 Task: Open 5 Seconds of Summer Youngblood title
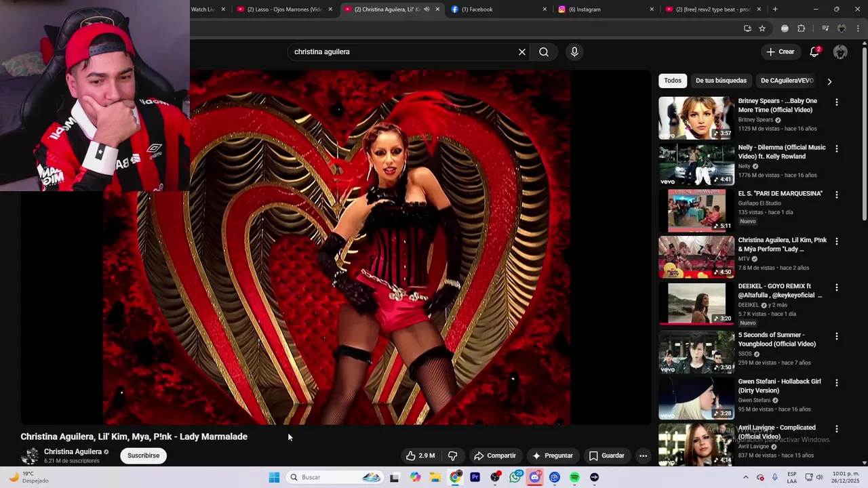(777, 340)
